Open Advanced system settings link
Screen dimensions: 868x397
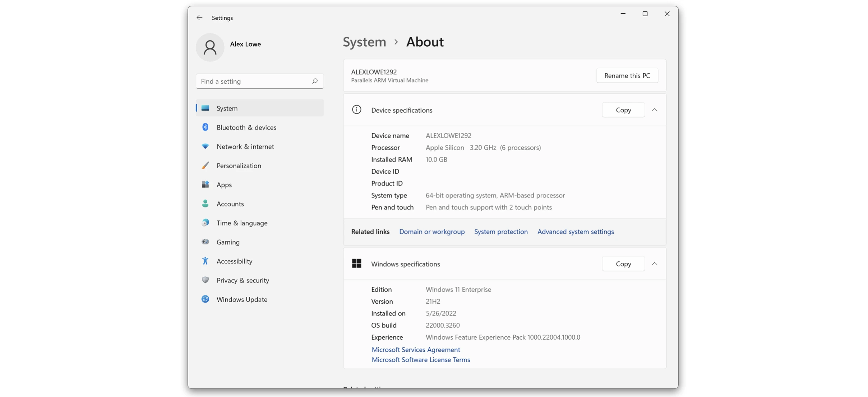tap(576, 232)
